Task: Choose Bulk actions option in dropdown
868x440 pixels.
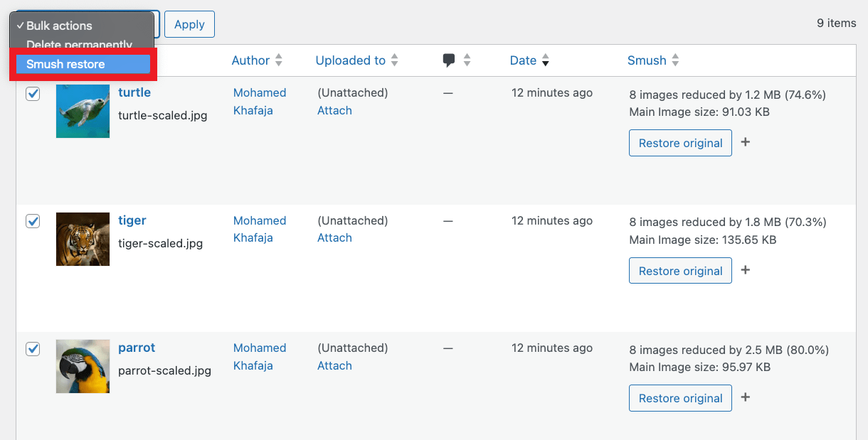Action: [x=59, y=26]
